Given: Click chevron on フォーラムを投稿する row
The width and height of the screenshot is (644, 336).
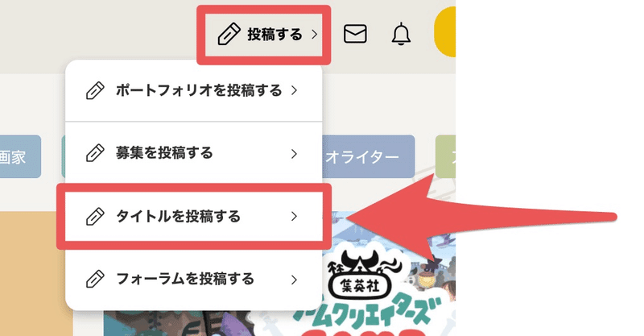Looking at the screenshot, I should pos(294,280).
